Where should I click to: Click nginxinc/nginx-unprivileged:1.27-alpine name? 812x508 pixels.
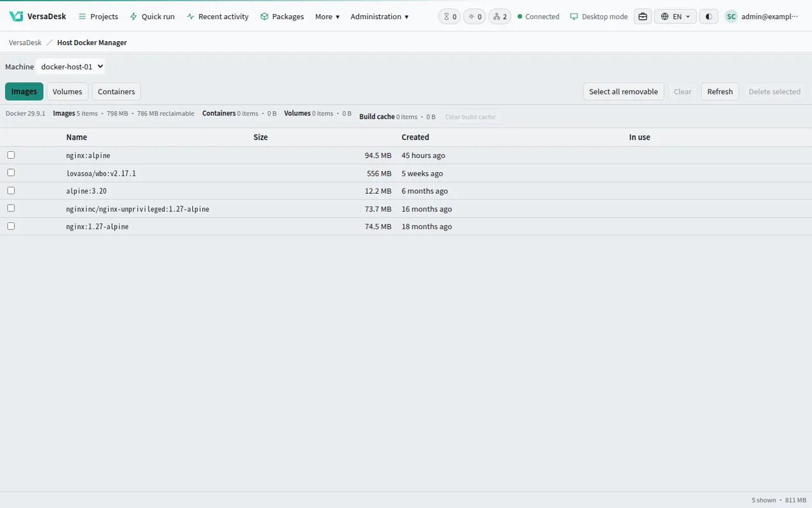[x=138, y=209]
